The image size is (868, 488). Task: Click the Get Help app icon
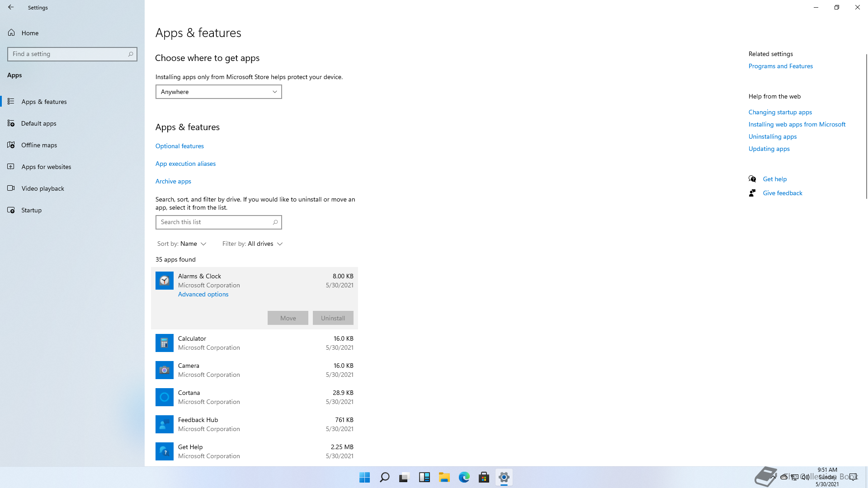165,451
